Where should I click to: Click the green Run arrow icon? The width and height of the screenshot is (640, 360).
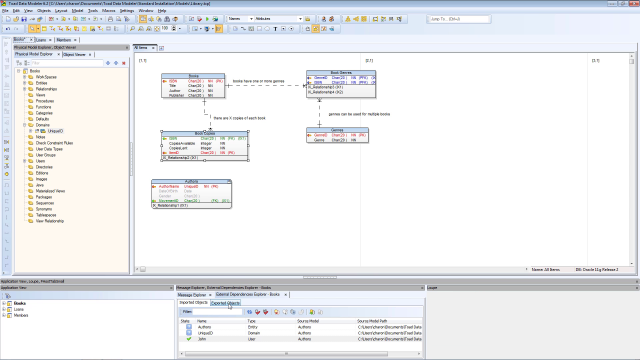(x=207, y=19)
